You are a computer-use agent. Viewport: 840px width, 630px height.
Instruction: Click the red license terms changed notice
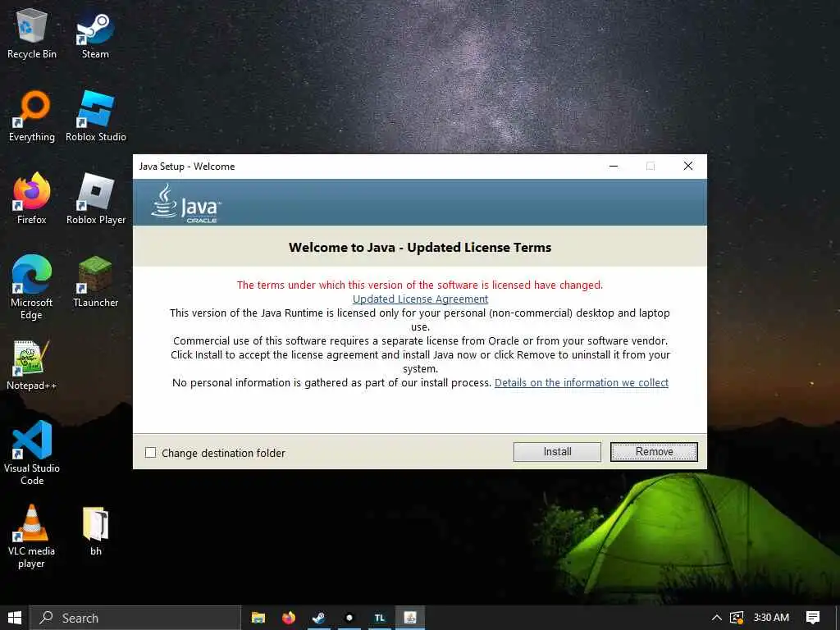coord(420,285)
